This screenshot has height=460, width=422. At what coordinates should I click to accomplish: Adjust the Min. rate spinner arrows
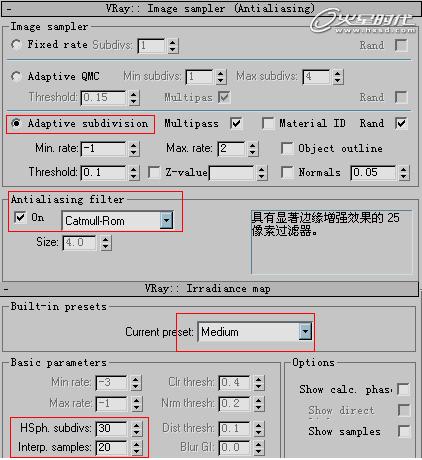133,149
